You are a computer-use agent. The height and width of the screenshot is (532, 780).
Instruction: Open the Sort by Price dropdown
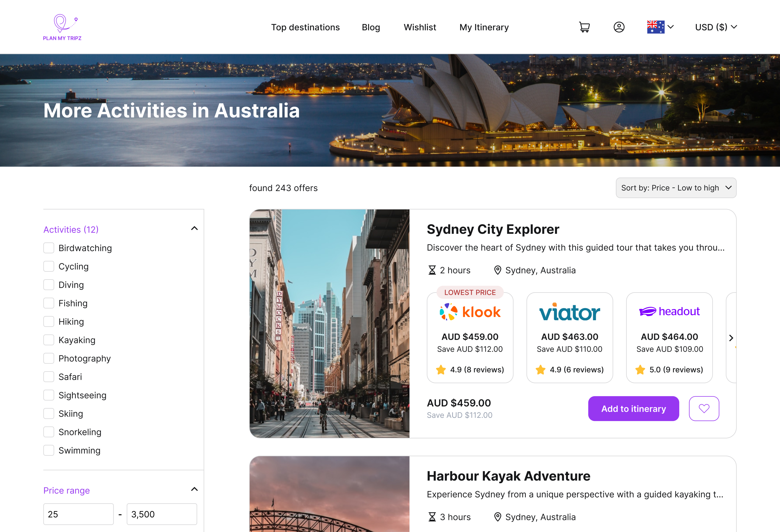click(x=676, y=188)
